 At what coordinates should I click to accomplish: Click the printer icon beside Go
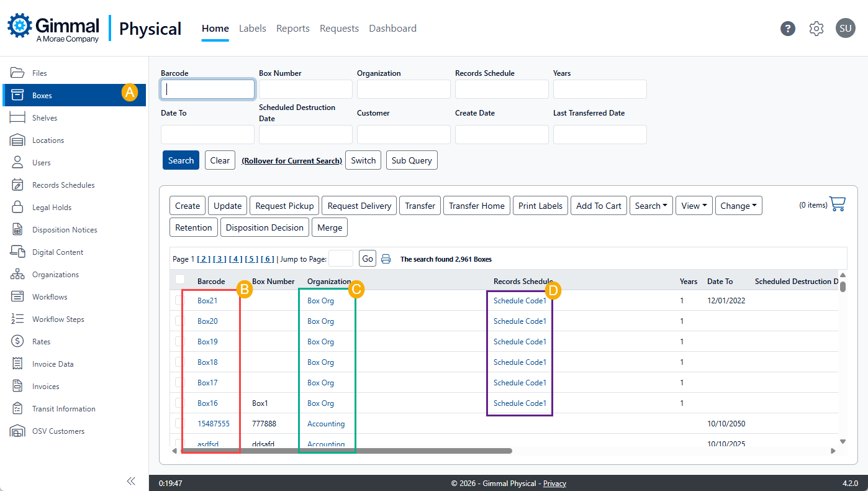click(x=386, y=259)
